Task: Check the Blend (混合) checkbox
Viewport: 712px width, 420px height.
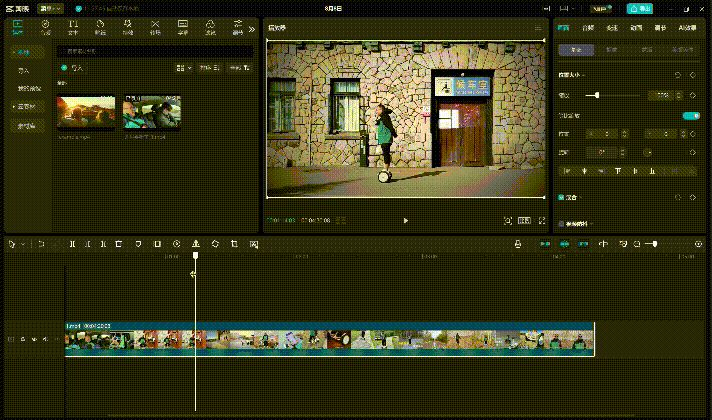Action: point(561,197)
